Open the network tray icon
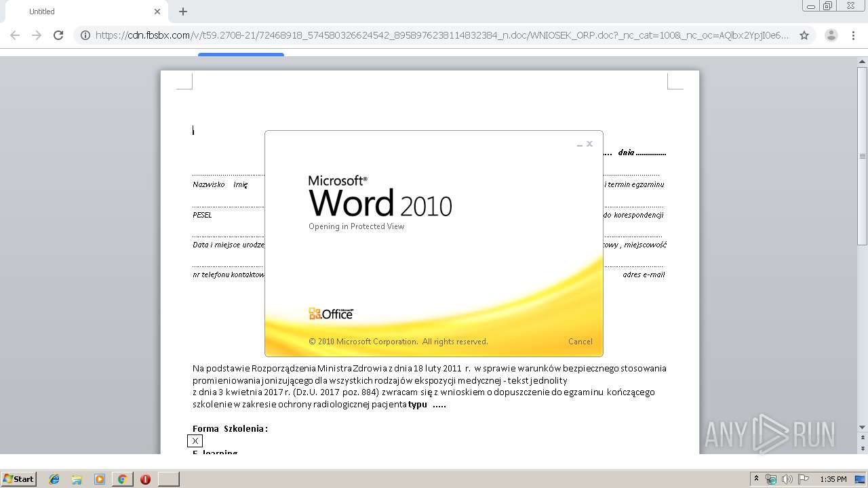 pos(771,479)
